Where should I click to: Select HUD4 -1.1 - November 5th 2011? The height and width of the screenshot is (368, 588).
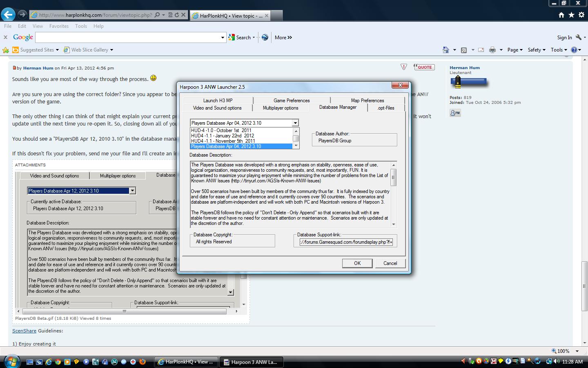click(241, 141)
